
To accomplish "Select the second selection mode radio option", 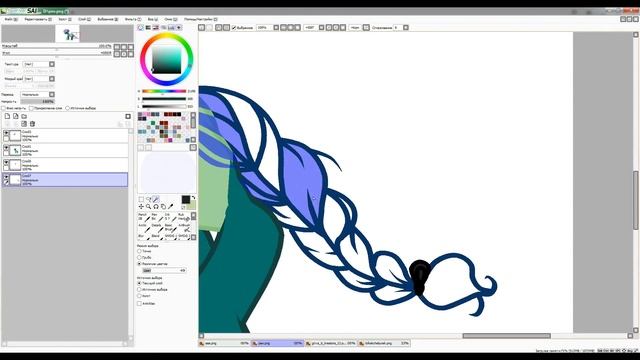I will tap(139, 258).
